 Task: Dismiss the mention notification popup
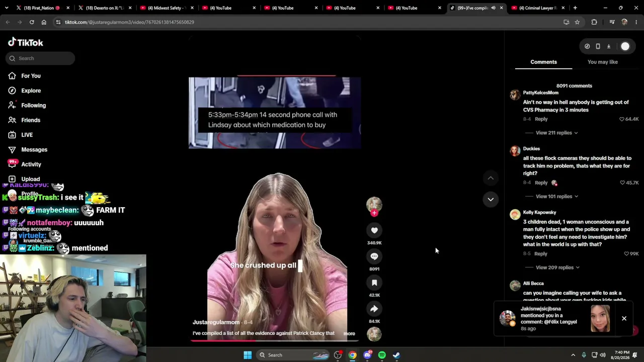click(x=624, y=318)
